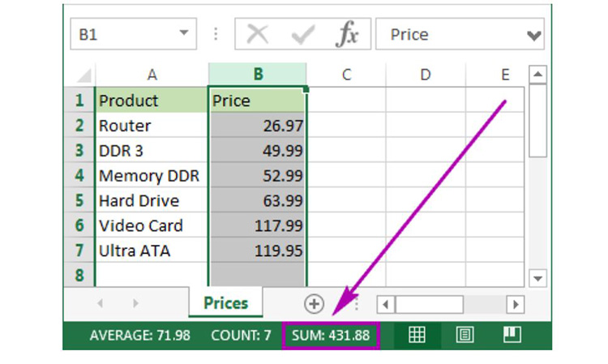
Task: Select column D header
Action: click(426, 75)
